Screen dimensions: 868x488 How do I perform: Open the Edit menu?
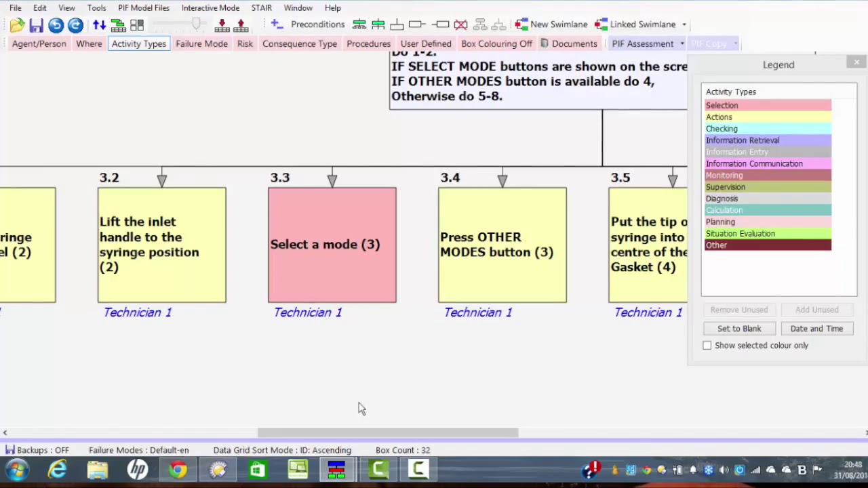tap(40, 7)
